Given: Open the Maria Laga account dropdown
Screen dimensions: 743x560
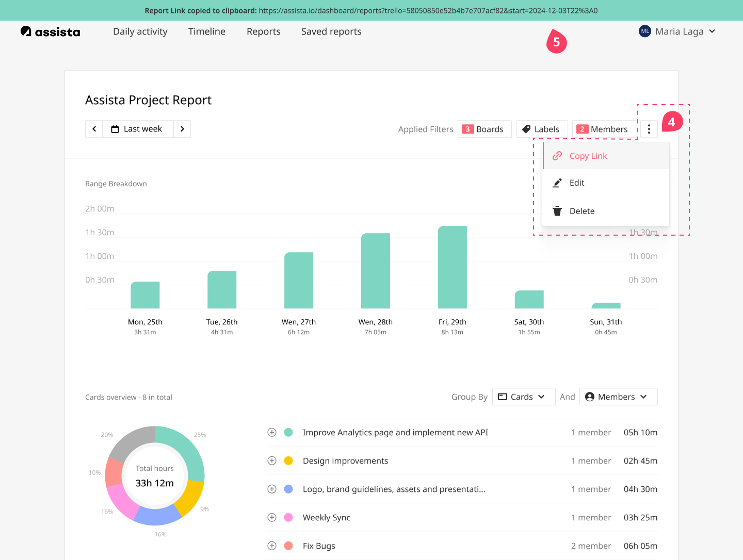Looking at the screenshot, I should point(712,31).
